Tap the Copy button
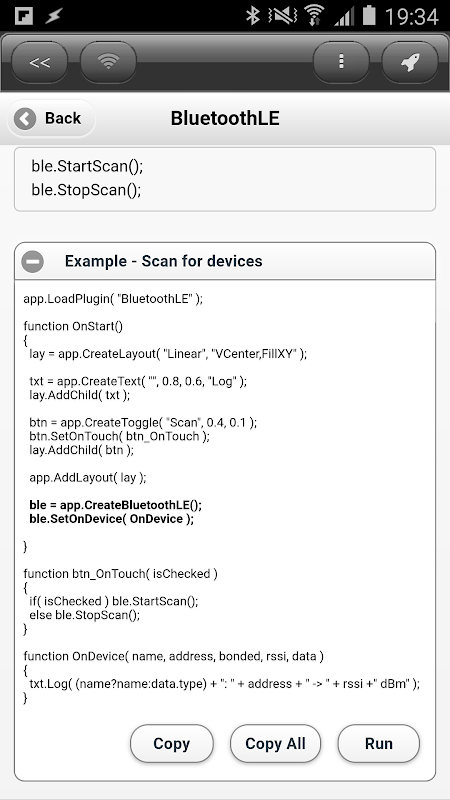 (x=171, y=744)
